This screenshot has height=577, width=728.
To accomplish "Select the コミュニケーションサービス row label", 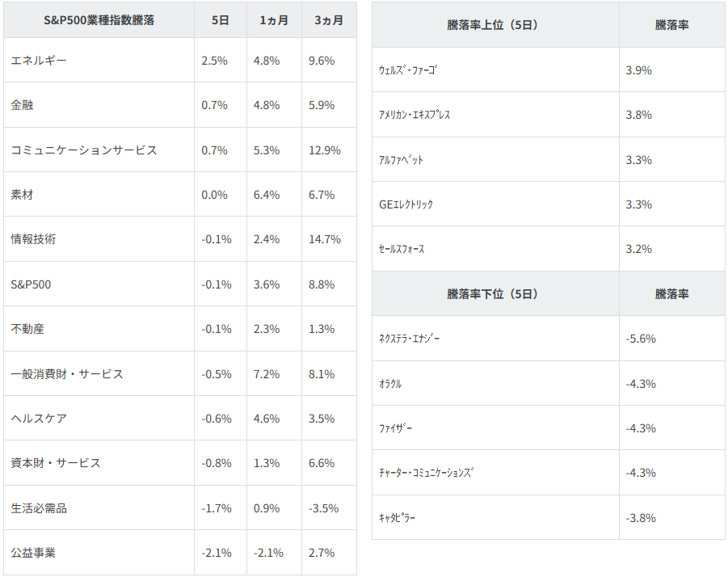I will [84, 150].
